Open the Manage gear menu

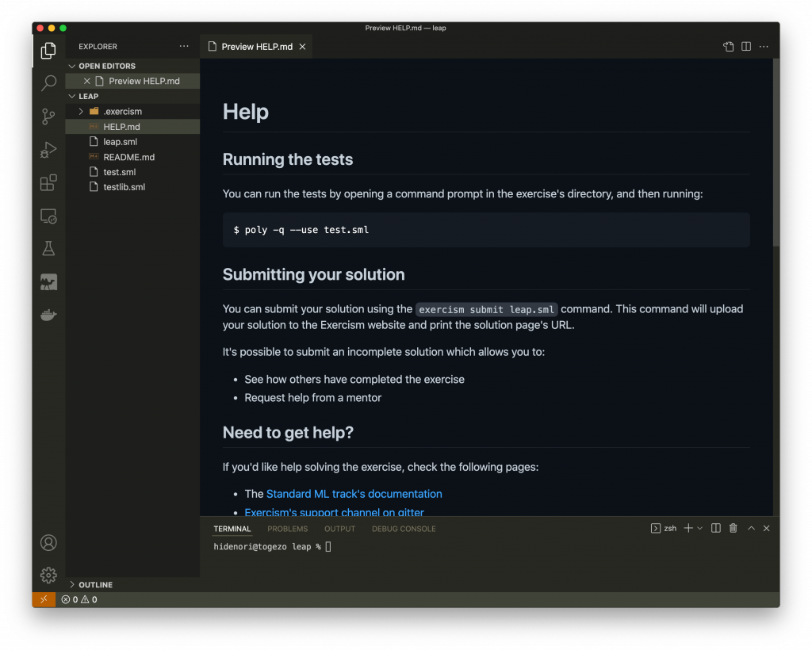click(x=48, y=575)
